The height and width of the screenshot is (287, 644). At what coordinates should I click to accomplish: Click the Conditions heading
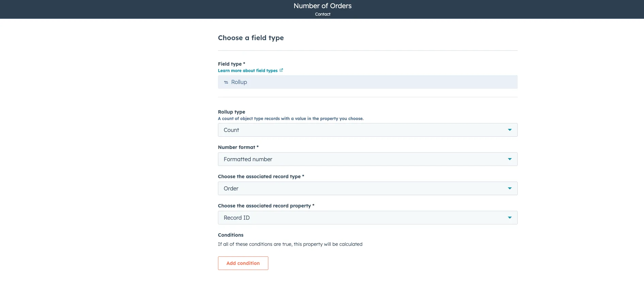click(231, 235)
